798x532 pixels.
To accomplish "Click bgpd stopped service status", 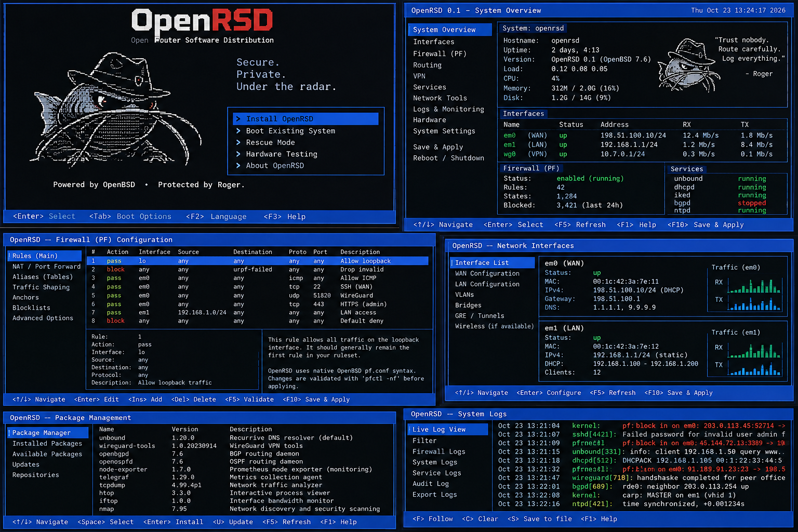I will coord(752,203).
